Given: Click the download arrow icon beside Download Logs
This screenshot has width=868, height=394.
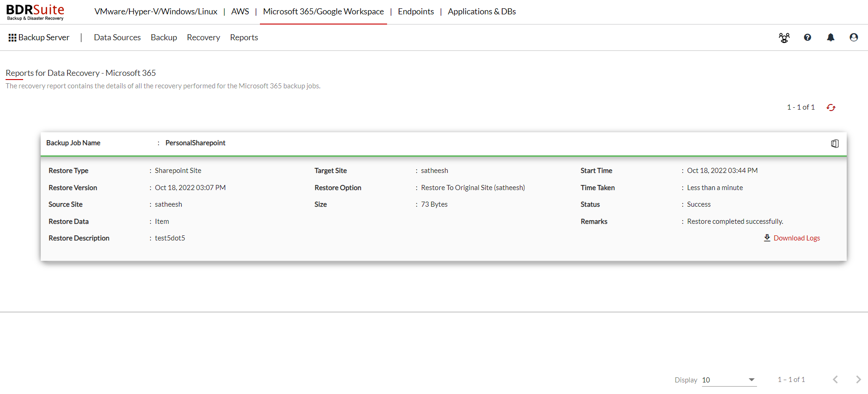Looking at the screenshot, I should (767, 238).
